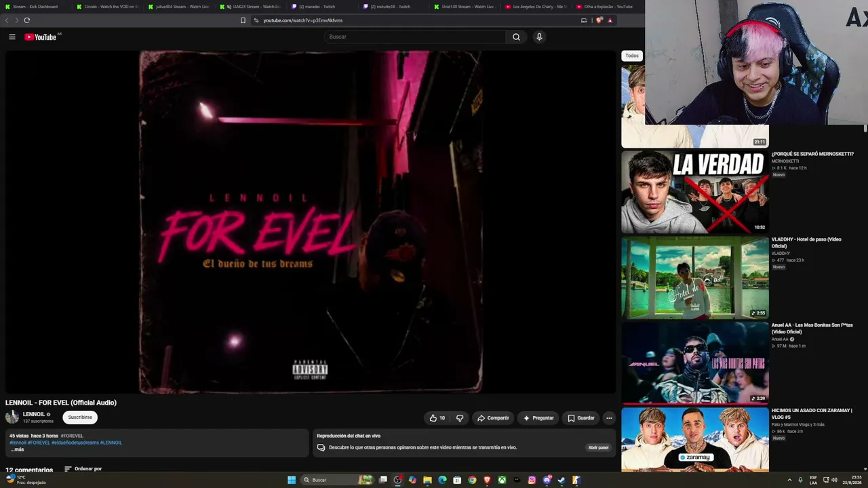Click the search magnifier button

pyautogui.click(x=516, y=37)
